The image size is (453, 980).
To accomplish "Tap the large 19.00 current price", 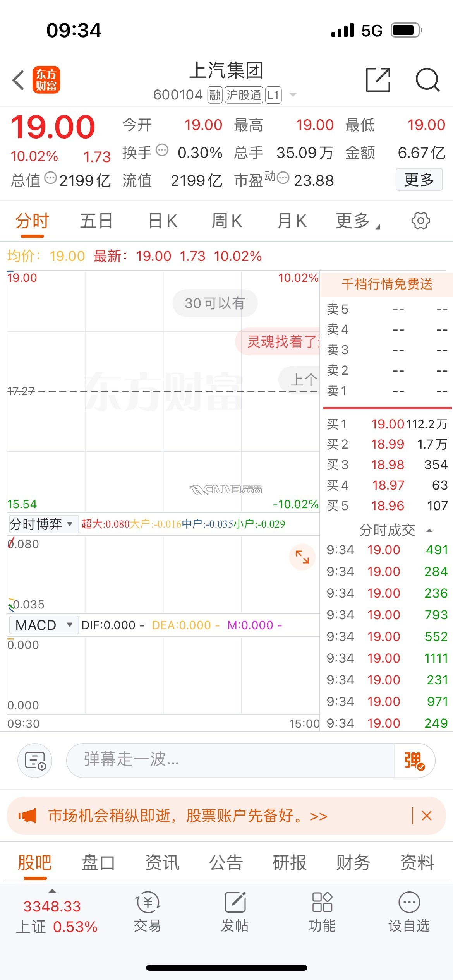I will click(53, 127).
